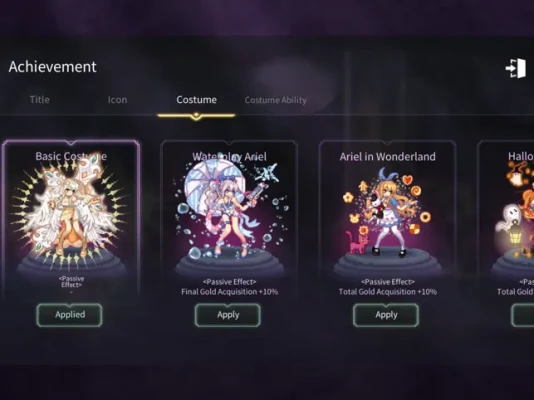Select the Waterplay Ariel character artwork
The image size is (534, 400).
(230, 209)
